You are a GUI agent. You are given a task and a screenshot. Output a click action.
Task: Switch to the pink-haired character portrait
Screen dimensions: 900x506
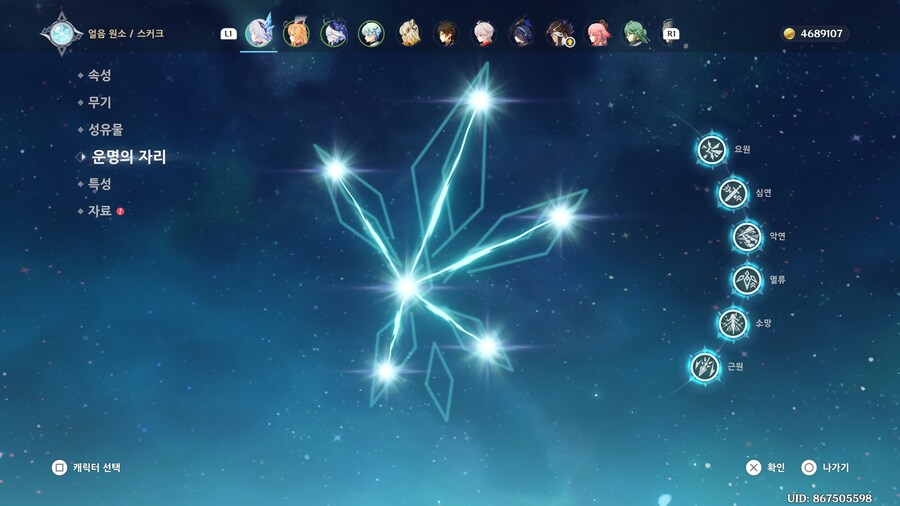[x=598, y=33]
